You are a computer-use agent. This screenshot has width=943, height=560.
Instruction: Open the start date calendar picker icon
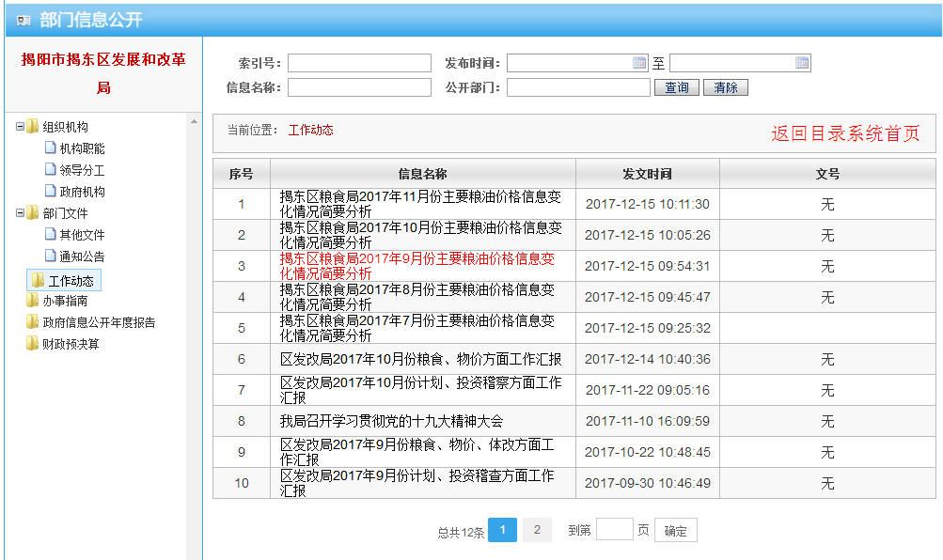(639, 63)
